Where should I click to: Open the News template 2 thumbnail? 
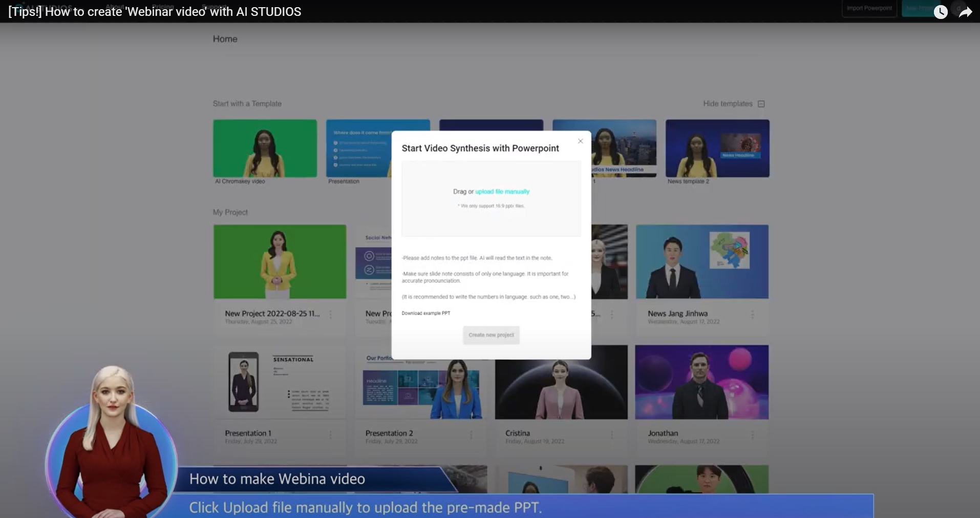tap(717, 149)
